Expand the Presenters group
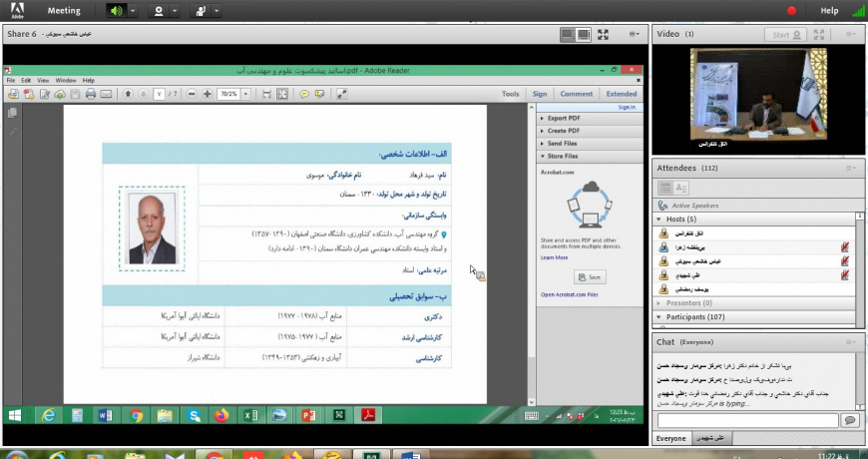This screenshot has height=459, width=868. pos(658,303)
